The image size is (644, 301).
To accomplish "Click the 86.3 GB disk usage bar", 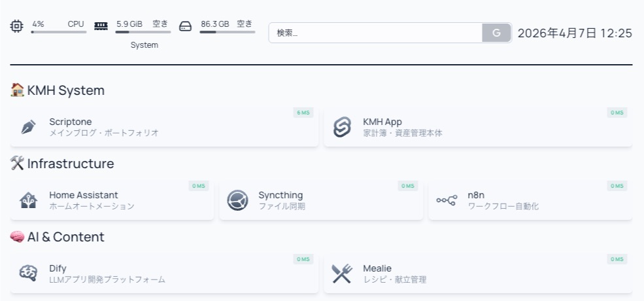I will tap(227, 31).
